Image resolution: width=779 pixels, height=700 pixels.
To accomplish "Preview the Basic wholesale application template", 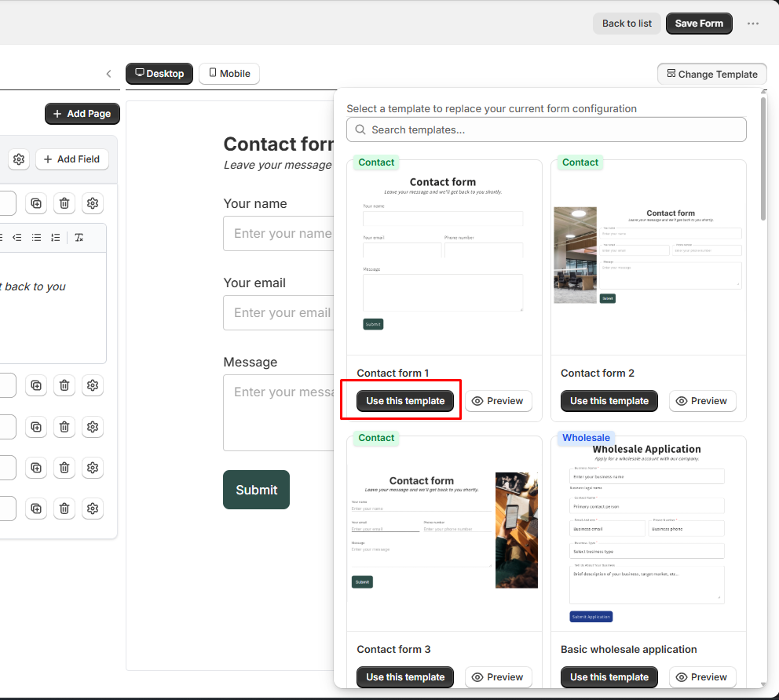I will point(703,676).
